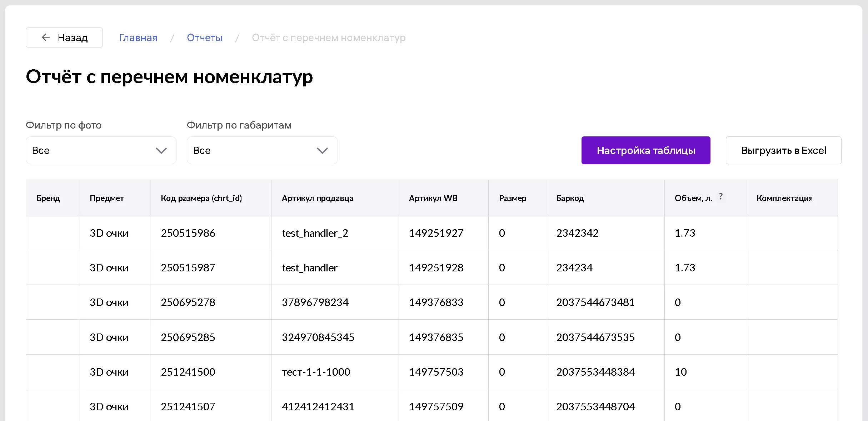Click size code 250695285 cell
The width and height of the screenshot is (868, 421).
pos(188,337)
